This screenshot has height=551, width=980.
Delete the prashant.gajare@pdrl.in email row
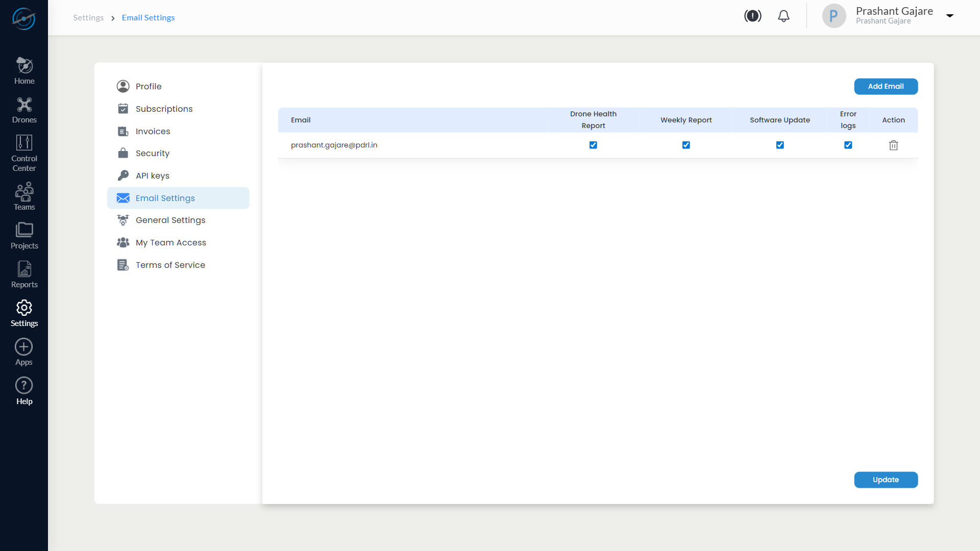(x=893, y=145)
